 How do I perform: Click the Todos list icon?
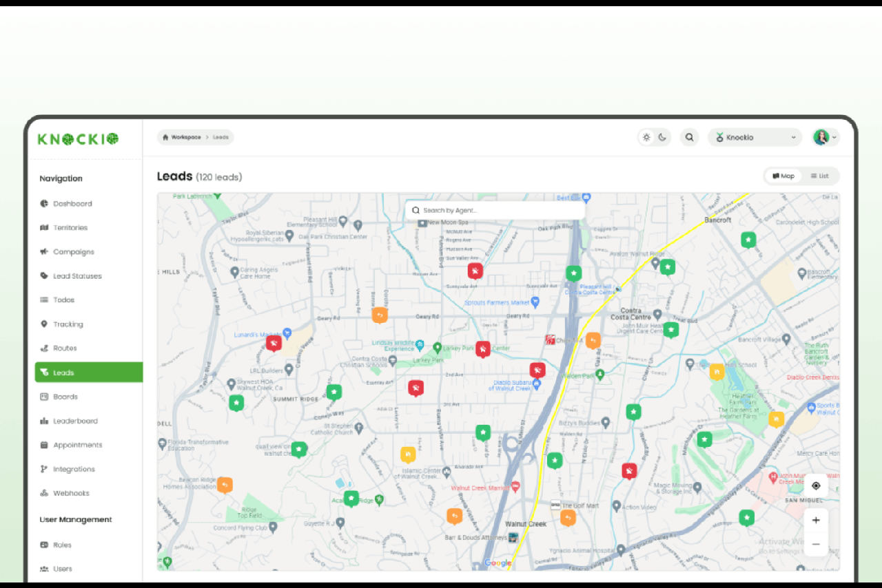point(44,300)
